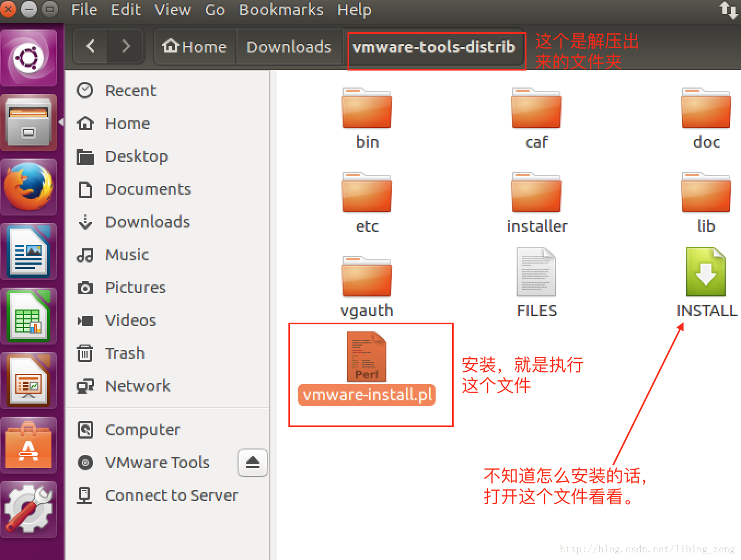This screenshot has height=560, width=741.
Task: Launch LibreOffice Impress from launcher
Action: 28,381
